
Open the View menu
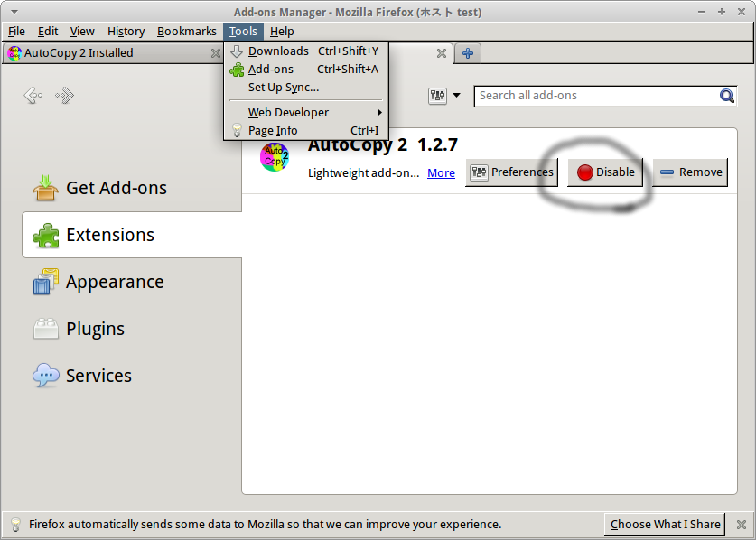(82, 32)
